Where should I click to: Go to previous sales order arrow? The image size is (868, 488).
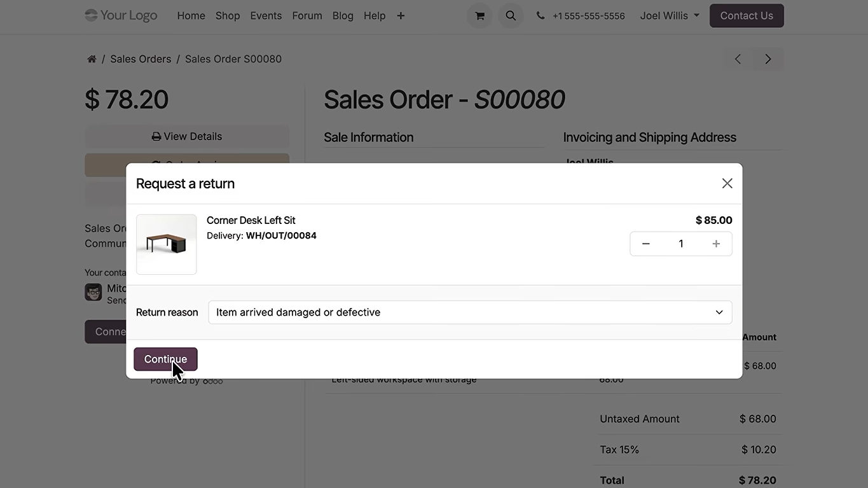tap(738, 59)
